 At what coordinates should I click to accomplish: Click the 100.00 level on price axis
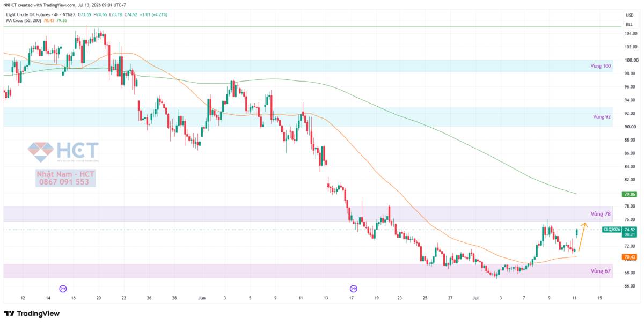(631, 60)
